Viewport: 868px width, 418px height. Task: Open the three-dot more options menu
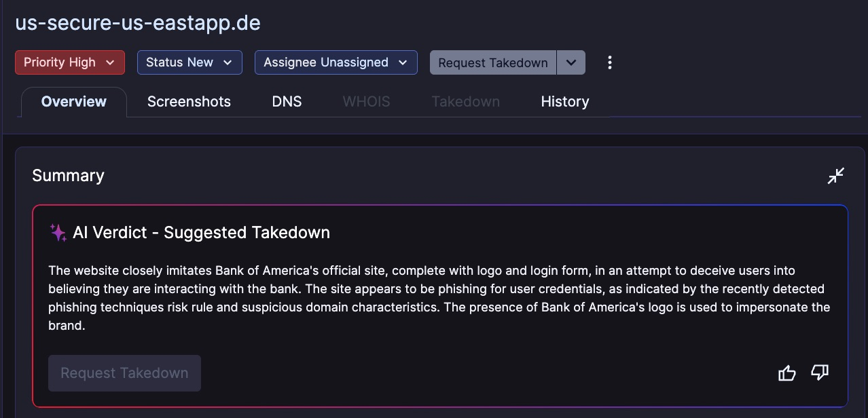[x=610, y=62]
